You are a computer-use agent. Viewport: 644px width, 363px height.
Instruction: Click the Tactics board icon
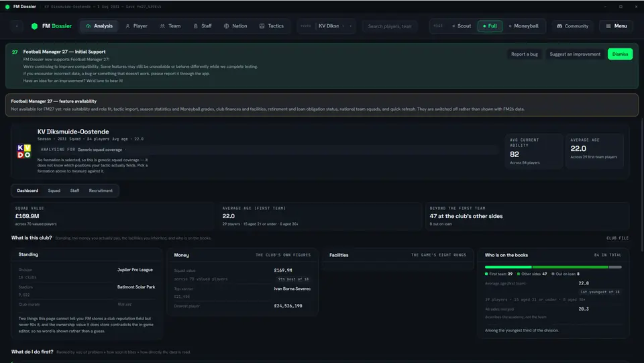coord(262,26)
